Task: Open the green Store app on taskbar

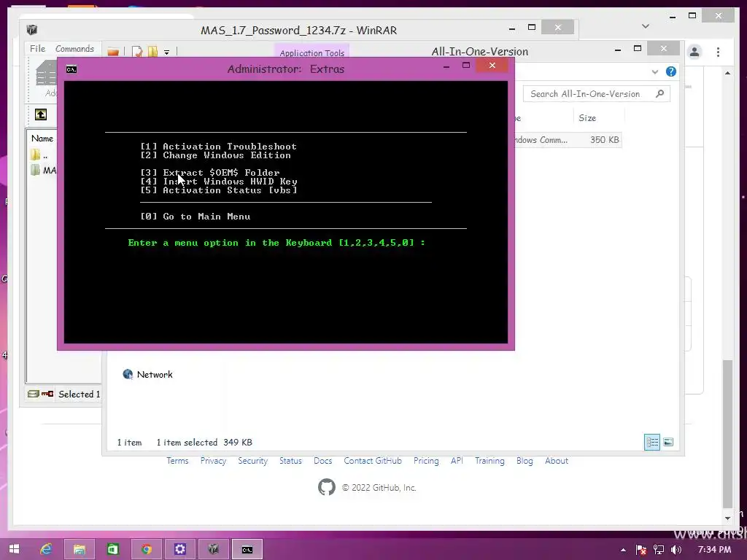Action: click(x=112, y=549)
